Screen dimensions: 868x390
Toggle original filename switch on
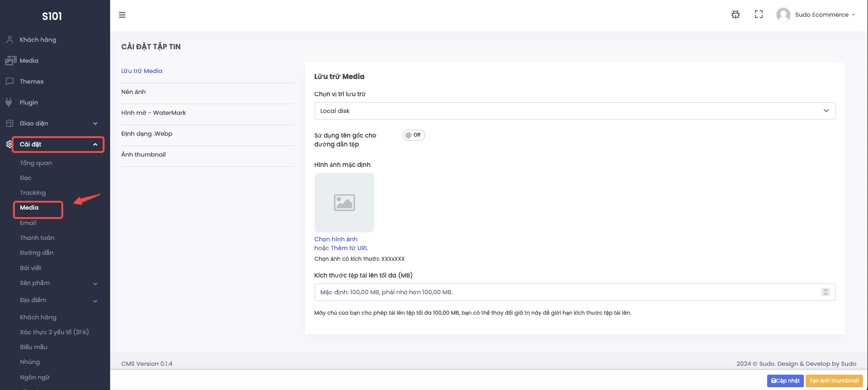tap(414, 135)
